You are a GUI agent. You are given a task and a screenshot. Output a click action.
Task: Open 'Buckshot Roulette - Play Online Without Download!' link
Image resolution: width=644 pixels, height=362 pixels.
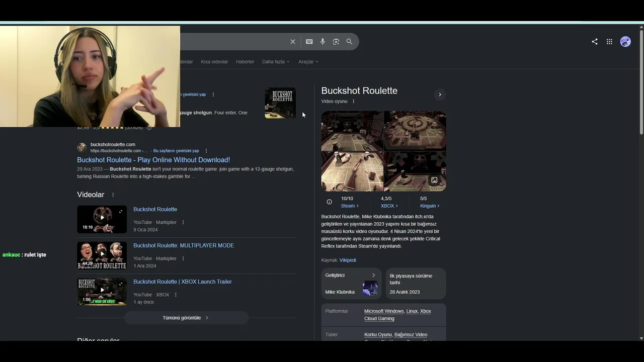click(x=153, y=160)
